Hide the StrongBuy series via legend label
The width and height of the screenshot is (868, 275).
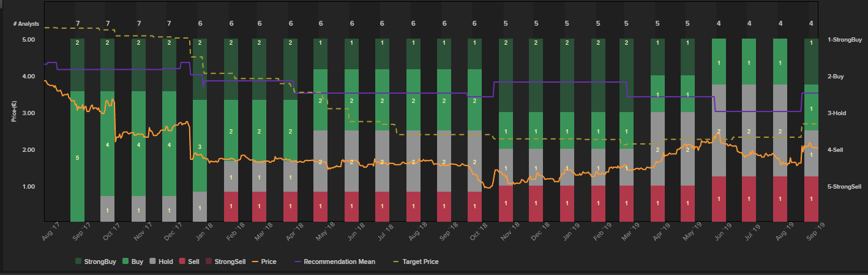[x=102, y=262]
